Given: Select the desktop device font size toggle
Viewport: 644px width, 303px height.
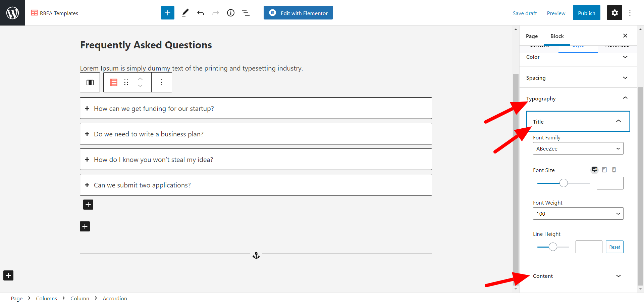Looking at the screenshot, I should tap(594, 170).
